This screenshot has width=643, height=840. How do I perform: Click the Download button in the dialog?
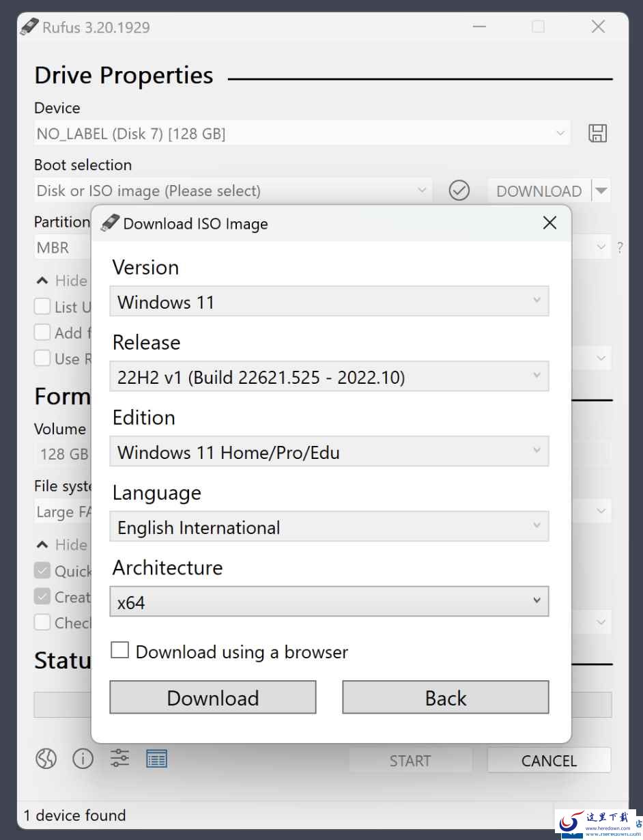pos(213,697)
